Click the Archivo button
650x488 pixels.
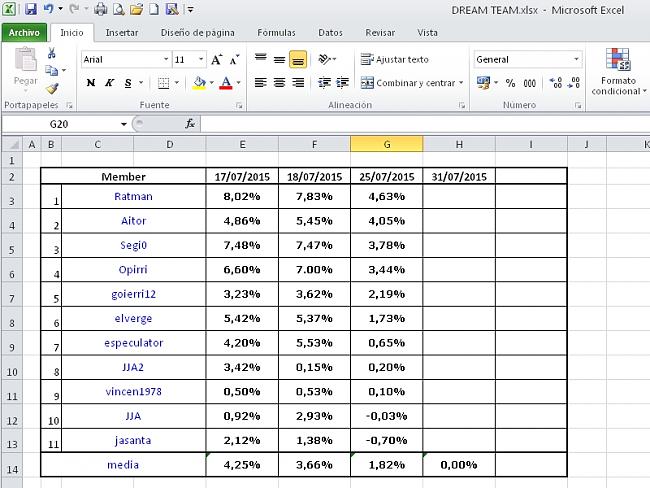click(x=24, y=32)
